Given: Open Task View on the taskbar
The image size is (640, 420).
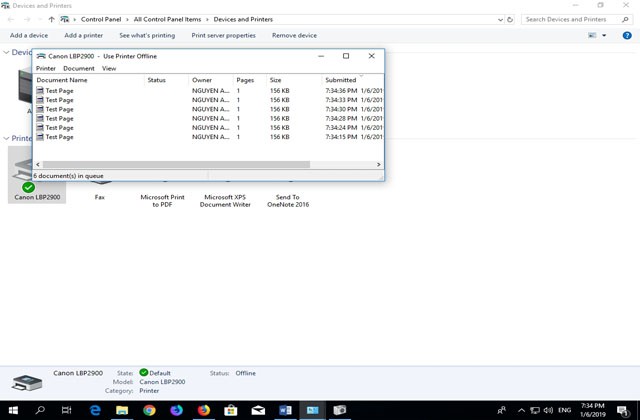Looking at the screenshot, I should pyautogui.click(x=67, y=410).
